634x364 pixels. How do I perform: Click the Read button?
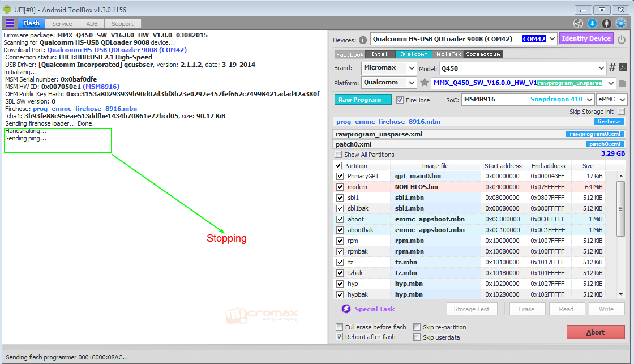click(x=566, y=309)
